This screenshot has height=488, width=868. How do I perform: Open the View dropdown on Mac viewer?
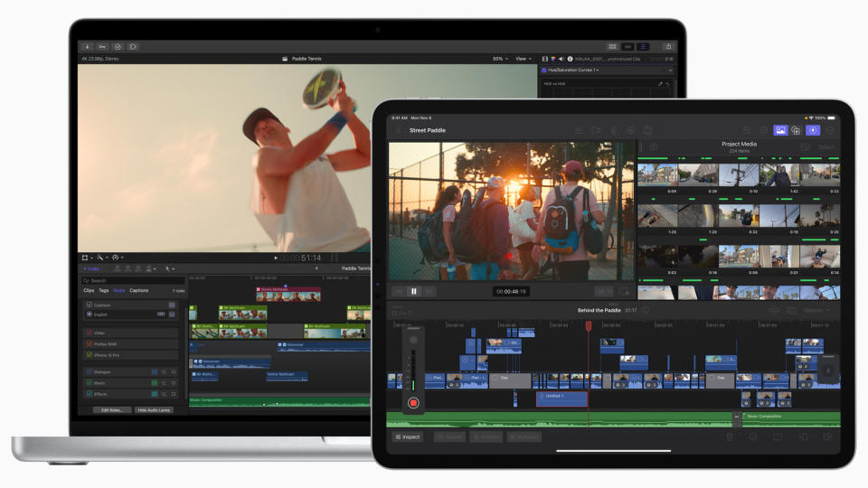(x=524, y=59)
